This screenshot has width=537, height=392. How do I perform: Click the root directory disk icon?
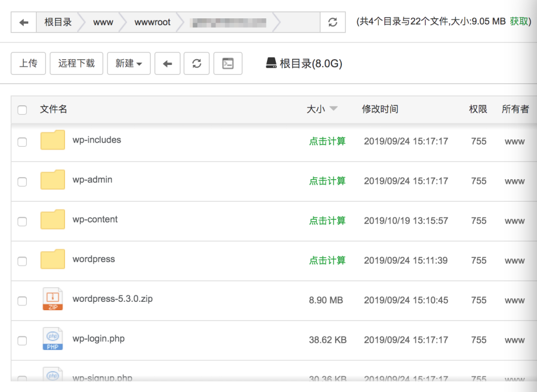[271, 63]
